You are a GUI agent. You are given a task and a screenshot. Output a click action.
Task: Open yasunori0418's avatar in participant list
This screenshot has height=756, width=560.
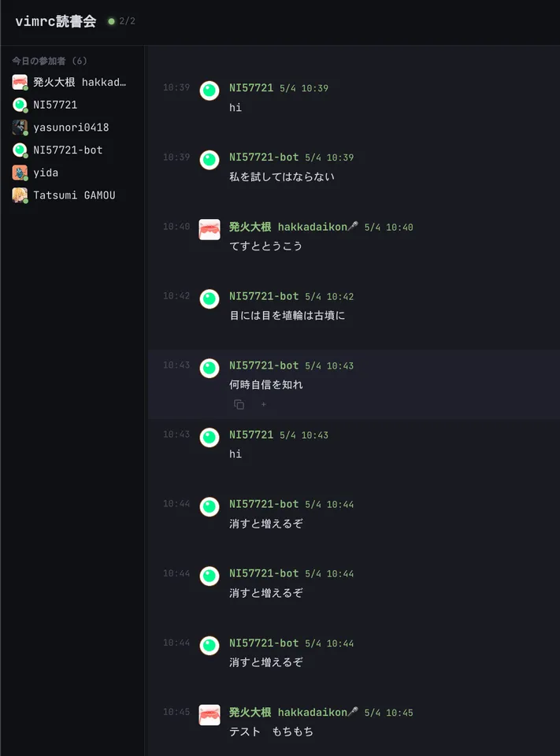click(x=20, y=128)
